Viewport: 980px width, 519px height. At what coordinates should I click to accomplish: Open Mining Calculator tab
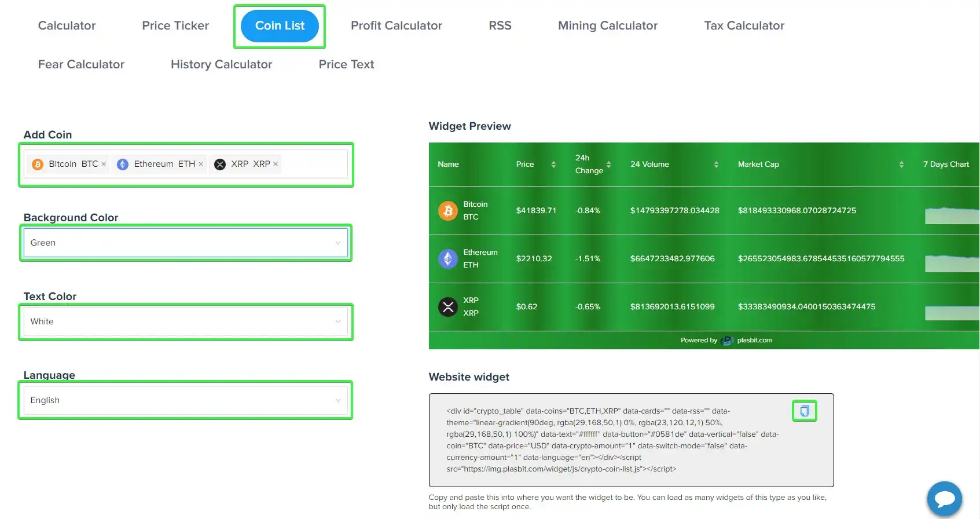click(x=608, y=25)
